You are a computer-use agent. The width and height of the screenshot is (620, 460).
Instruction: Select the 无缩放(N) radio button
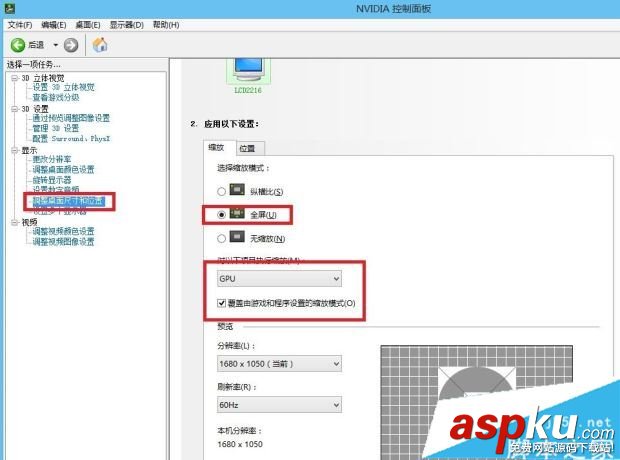click(x=221, y=239)
